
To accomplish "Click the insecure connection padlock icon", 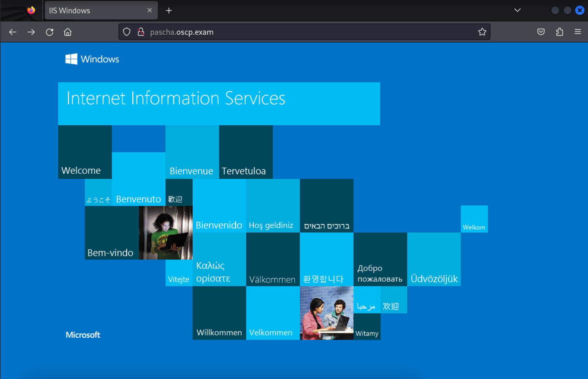I will click(x=141, y=32).
